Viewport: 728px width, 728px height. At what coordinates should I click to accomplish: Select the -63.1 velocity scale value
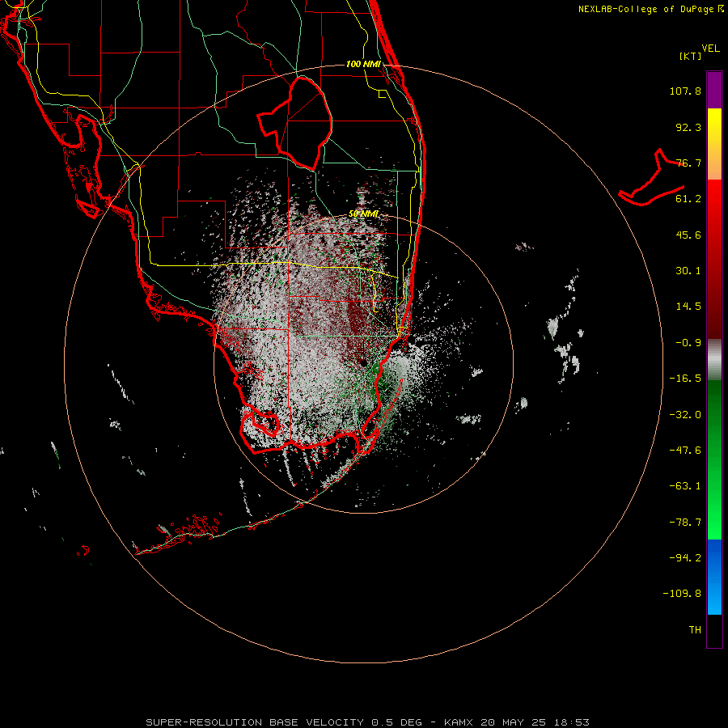[x=685, y=486]
